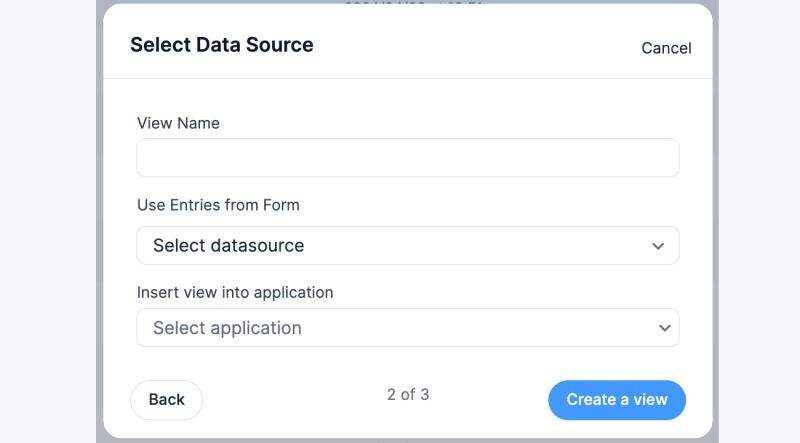Image resolution: width=800 pixels, height=443 pixels.
Task: Focus the View Name text field
Action: pyautogui.click(x=407, y=158)
